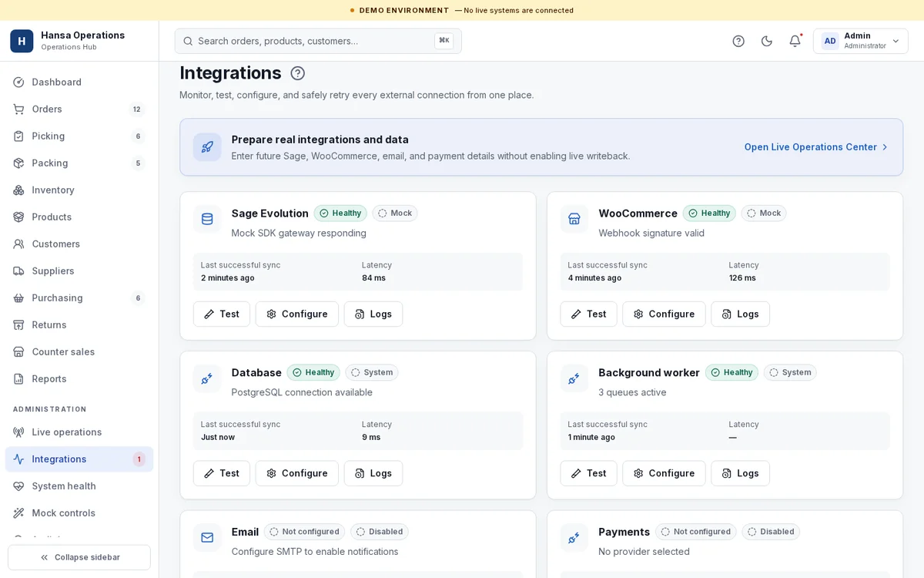Click the Payments plug icon
The height and width of the screenshot is (578, 924).
point(574,538)
